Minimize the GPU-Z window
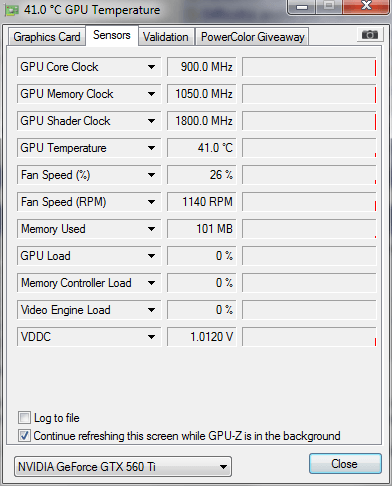Image resolution: width=392 pixels, height=486 pixels. (x=302, y=7)
